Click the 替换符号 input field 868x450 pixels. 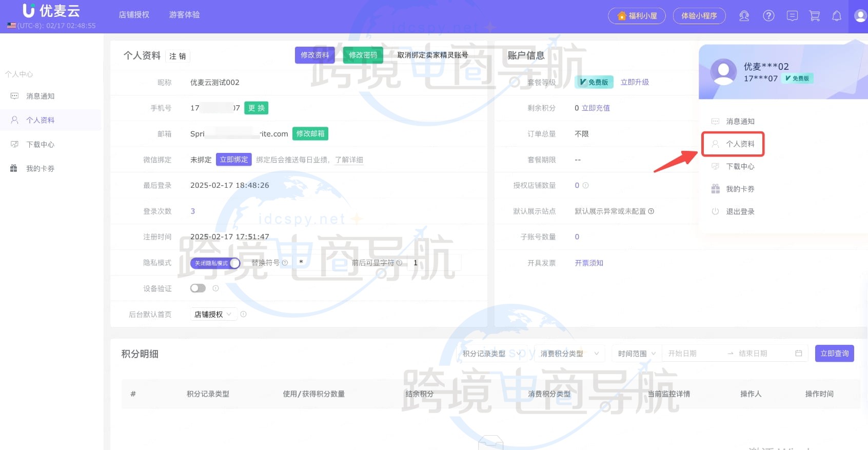coord(319,263)
